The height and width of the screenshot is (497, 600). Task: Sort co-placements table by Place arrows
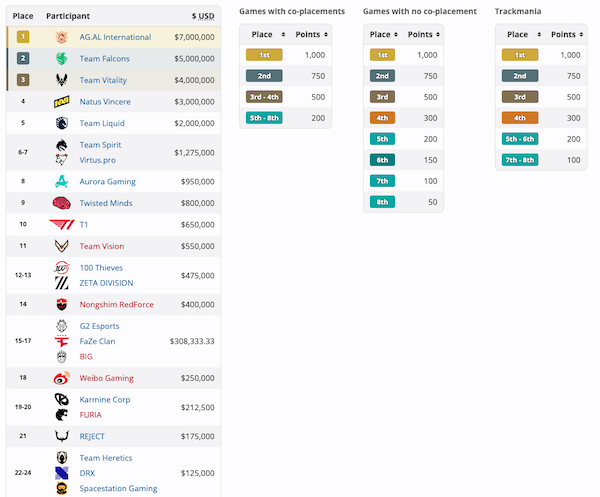click(x=283, y=34)
